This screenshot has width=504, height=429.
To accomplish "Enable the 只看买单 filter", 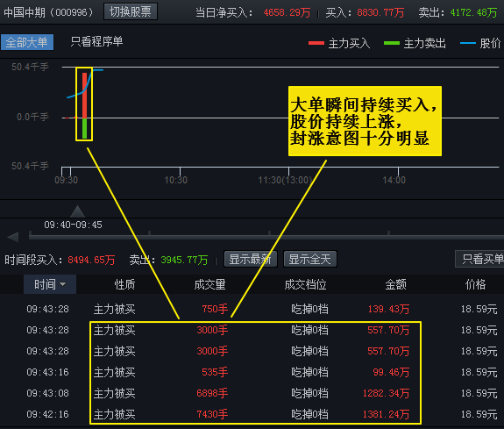I will [480, 259].
